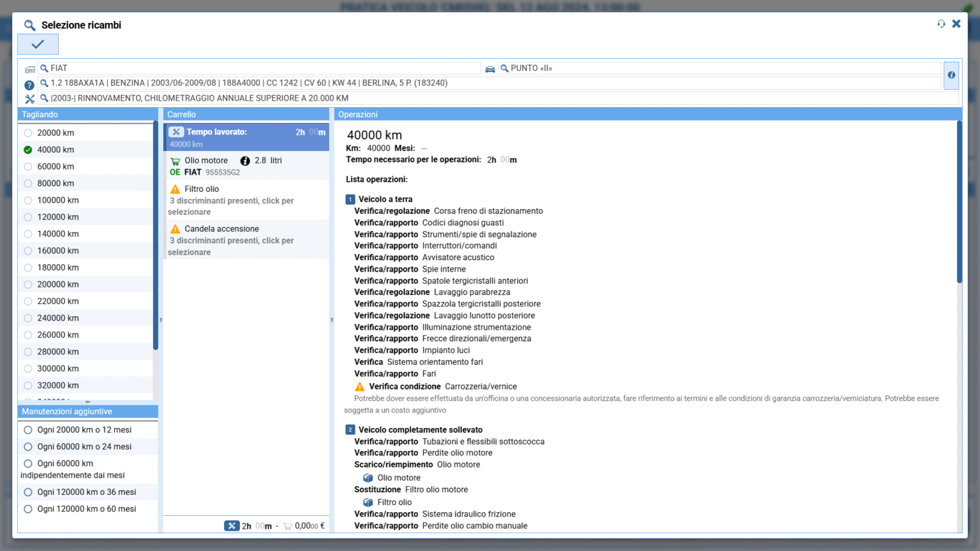Image resolution: width=980 pixels, height=551 pixels.
Task: Click the question mark help icon
Action: (29, 85)
